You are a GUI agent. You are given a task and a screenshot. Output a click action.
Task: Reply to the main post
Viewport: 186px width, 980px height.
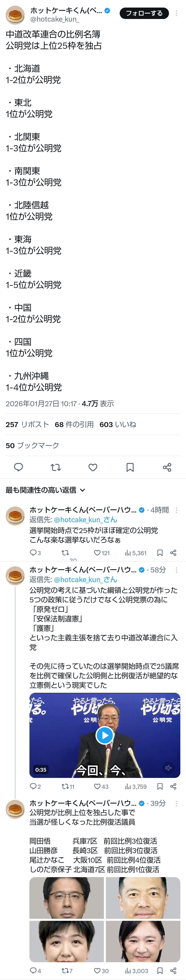point(19,467)
